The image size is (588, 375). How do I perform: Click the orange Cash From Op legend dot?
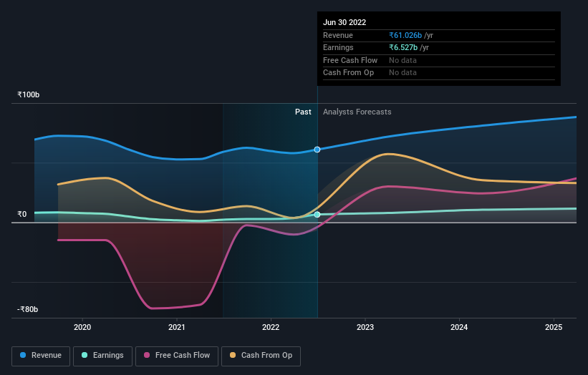[x=233, y=355]
